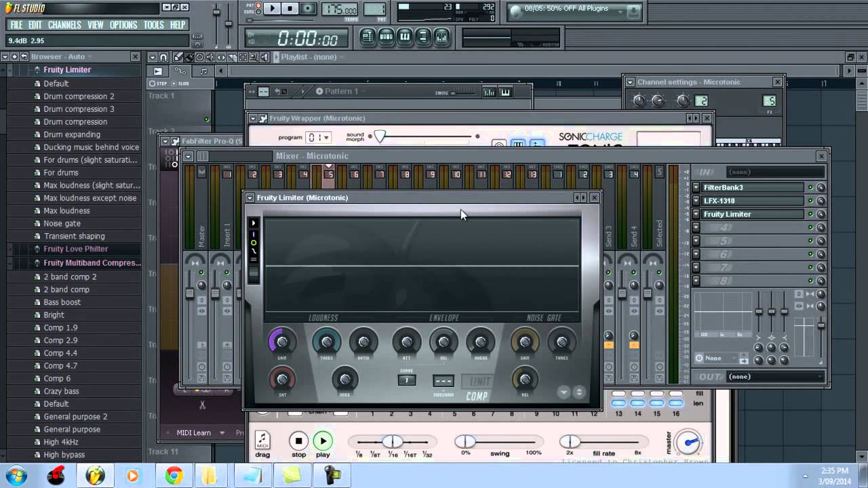Open the Step Sequencer shortcut icon
The image size is (868, 488).
387,37
